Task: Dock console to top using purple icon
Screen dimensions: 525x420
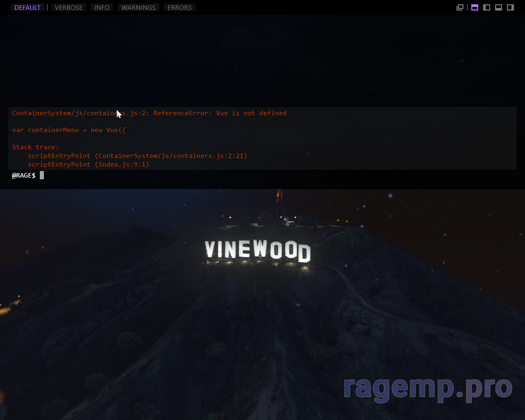Action: click(475, 7)
